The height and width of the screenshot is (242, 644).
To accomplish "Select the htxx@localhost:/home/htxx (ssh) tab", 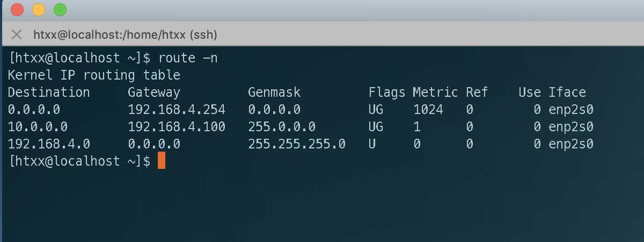I will tap(125, 35).
